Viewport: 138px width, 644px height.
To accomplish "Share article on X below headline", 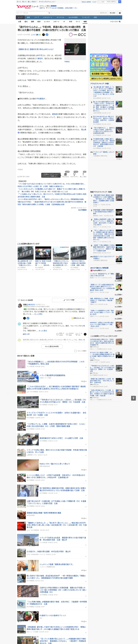I will 44,35.
